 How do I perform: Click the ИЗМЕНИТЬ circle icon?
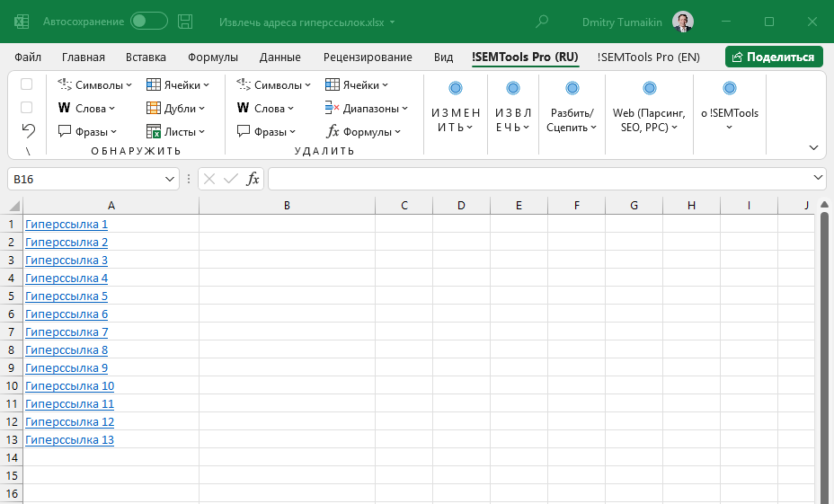click(456, 88)
